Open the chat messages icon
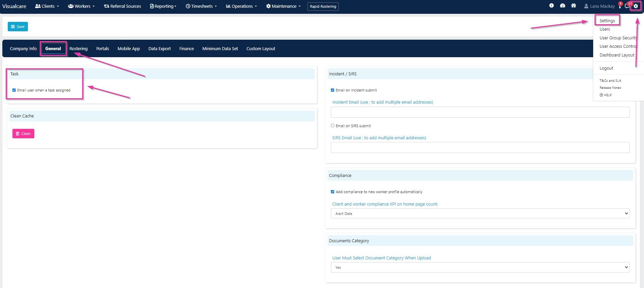644x288 pixels. click(x=627, y=6)
